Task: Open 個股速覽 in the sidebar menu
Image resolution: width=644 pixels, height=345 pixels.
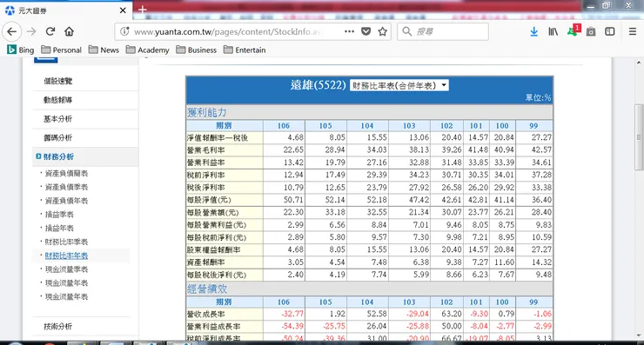Action: 58,81
